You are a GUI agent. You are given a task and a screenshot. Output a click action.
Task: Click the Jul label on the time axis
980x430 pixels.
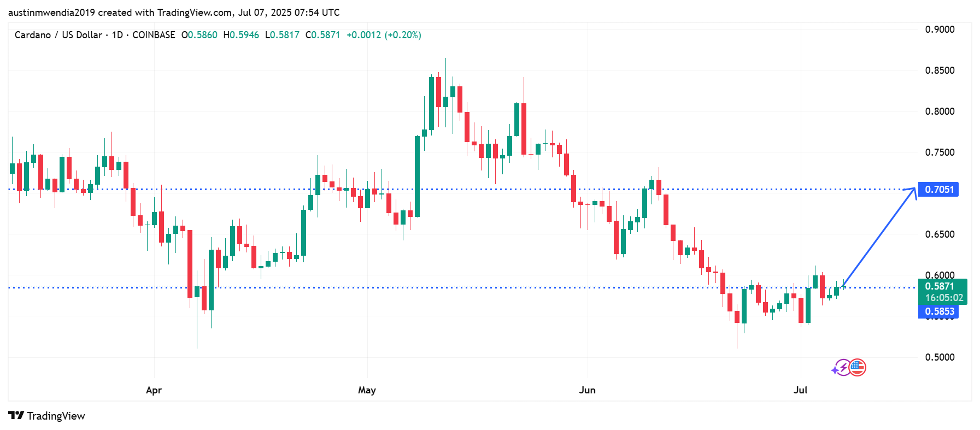pos(800,390)
